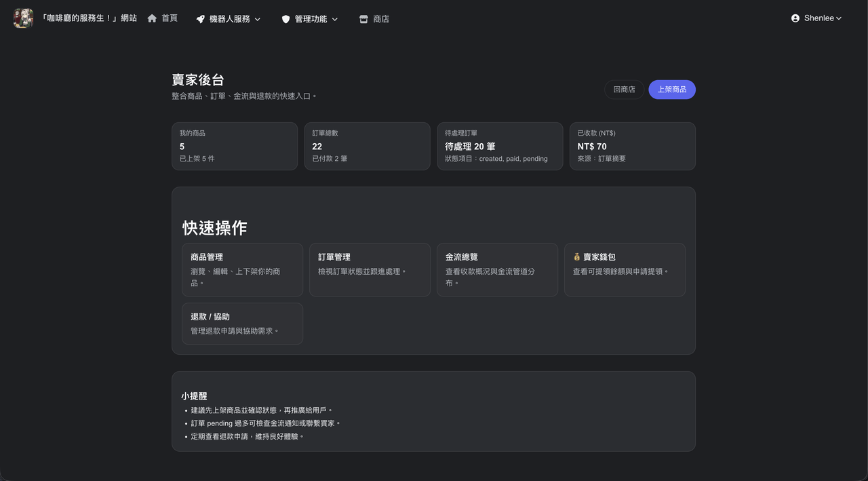Open the 退款 / 協助 quick action card
Image resolution: width=868 pixels, height=481 pixels.
pyautogui.click(x=242, y=324)
